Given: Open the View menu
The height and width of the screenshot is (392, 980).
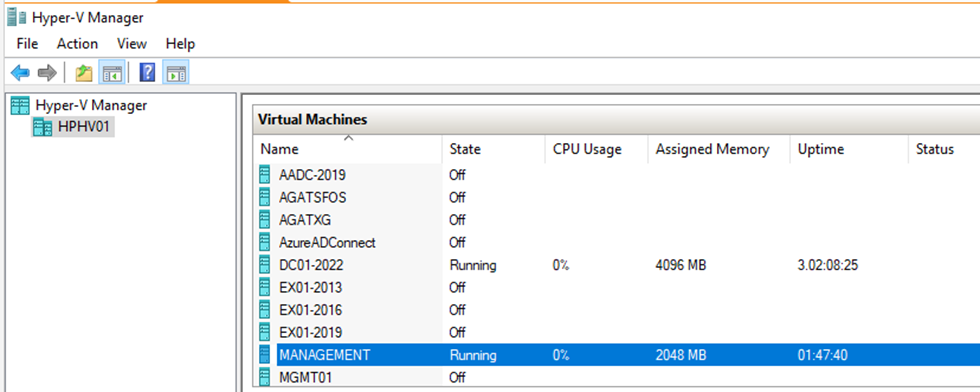Looking at the screenshot, I should (132, 44).
